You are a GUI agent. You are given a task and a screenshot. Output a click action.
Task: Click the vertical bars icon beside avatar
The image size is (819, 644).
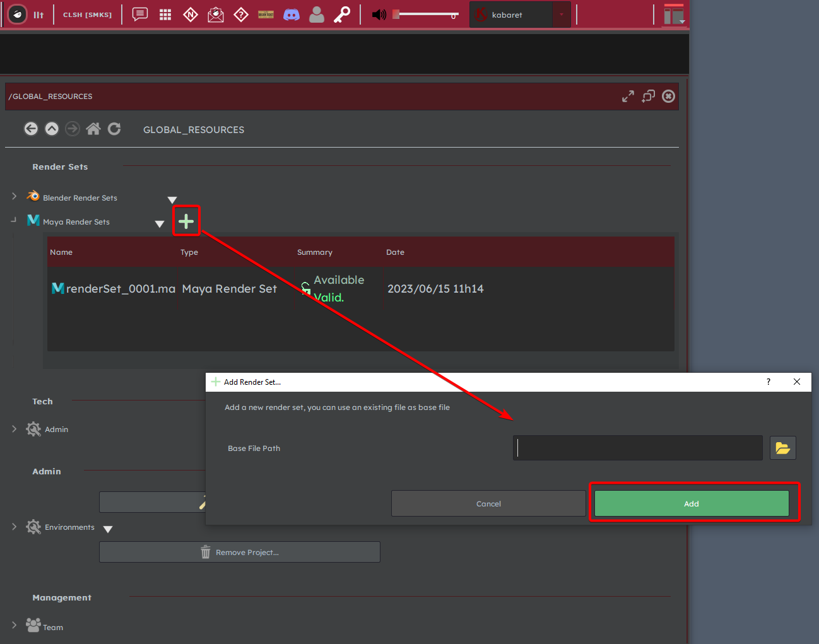(38, 15)
